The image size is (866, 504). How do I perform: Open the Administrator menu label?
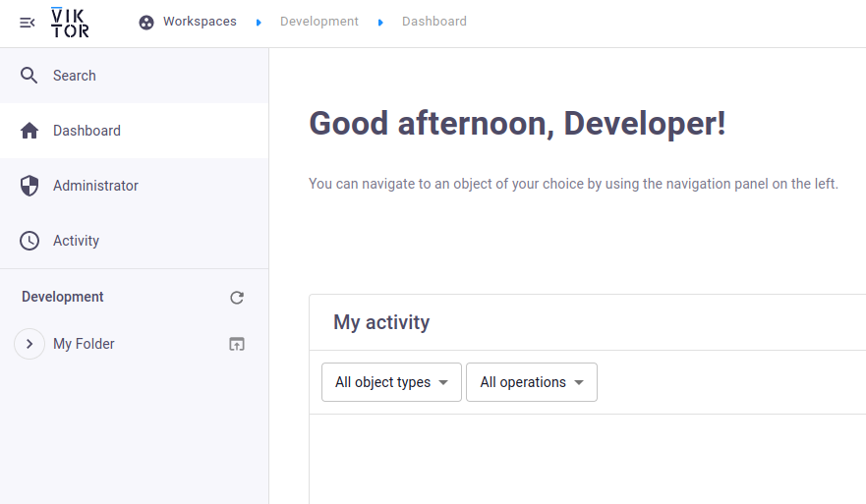(95, 186)
